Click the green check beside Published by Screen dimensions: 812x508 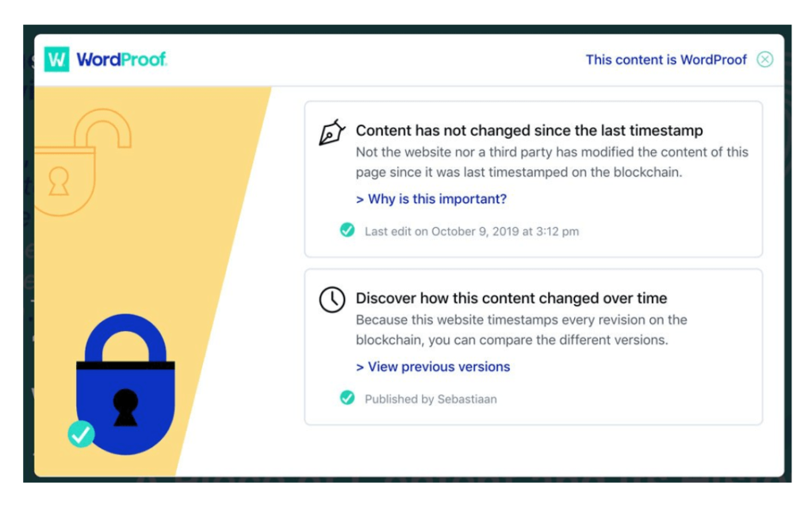347,398
